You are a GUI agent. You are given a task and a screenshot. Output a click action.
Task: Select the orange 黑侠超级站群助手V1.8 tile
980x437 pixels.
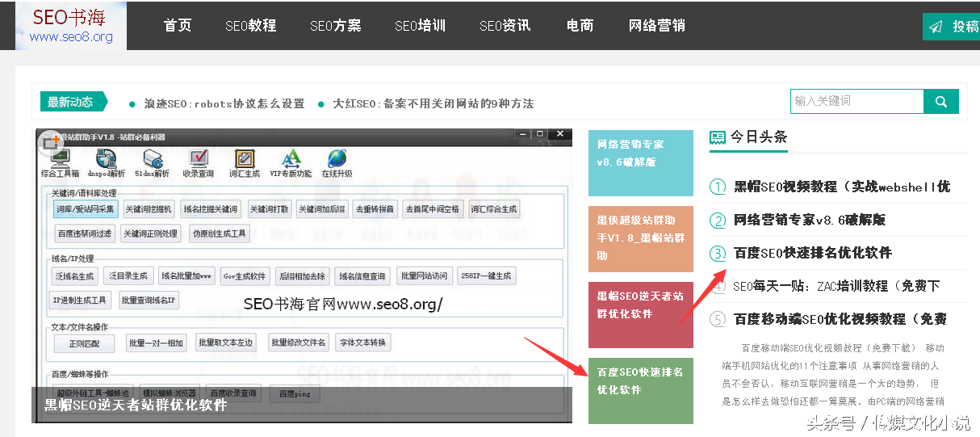click(x=641, y=238)
